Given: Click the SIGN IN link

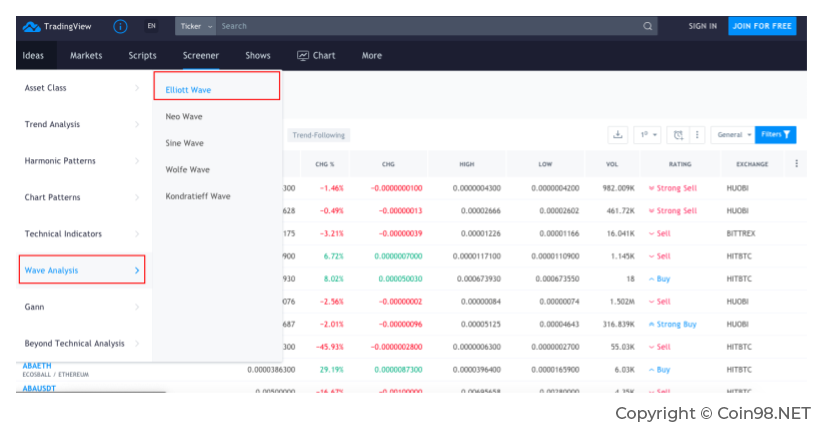Looking at the screenshot, I should (x=702, y=26).
